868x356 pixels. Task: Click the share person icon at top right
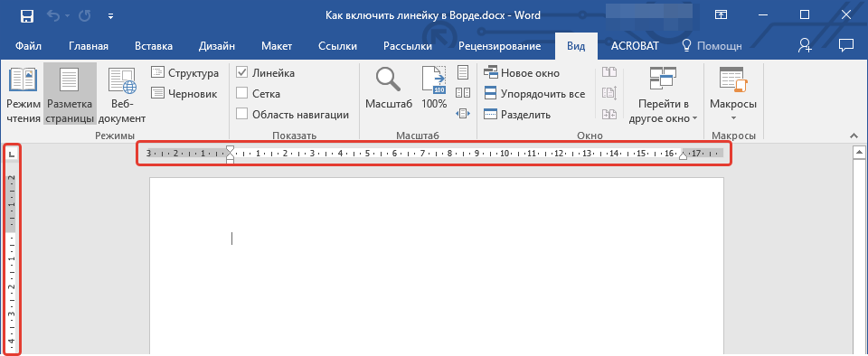(805, 46)
